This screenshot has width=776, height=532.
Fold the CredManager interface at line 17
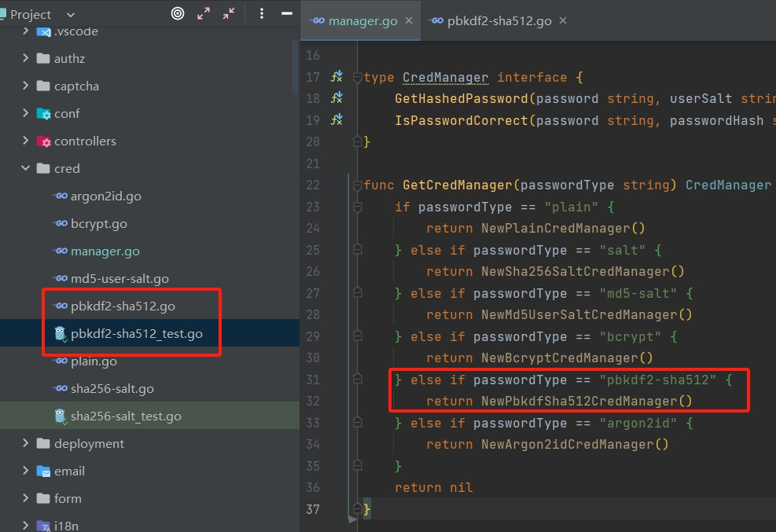pos(357,77)
